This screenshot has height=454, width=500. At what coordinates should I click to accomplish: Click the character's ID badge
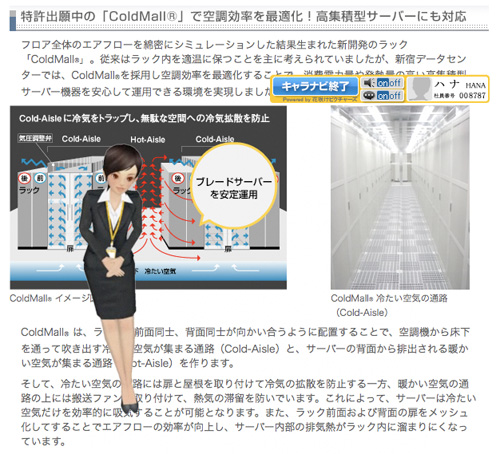click(110, 252)
